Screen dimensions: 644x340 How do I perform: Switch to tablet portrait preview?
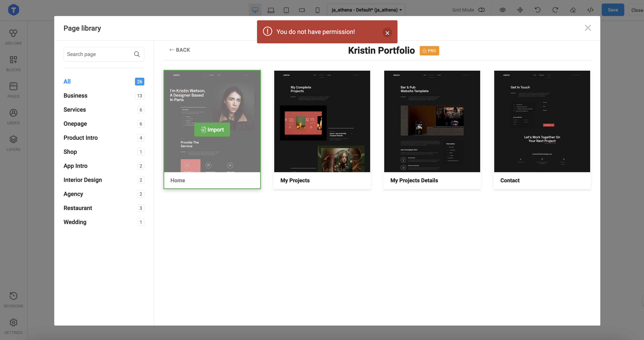(x=286, y=10)
